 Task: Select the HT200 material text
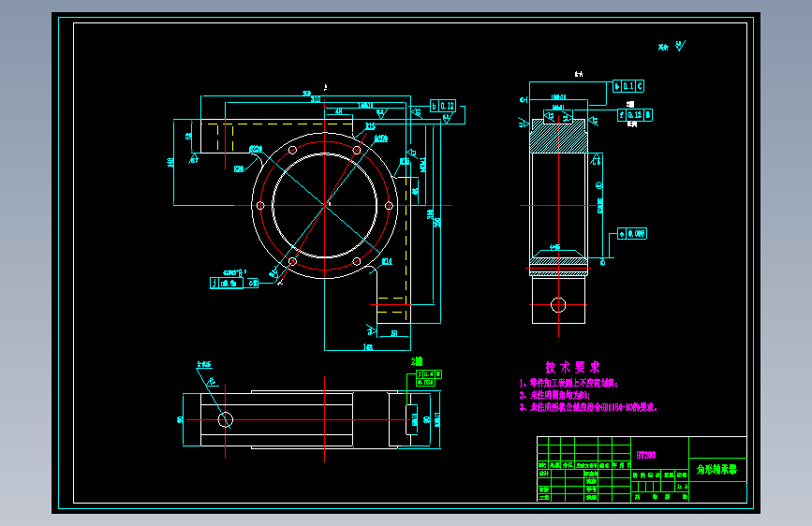646,455
